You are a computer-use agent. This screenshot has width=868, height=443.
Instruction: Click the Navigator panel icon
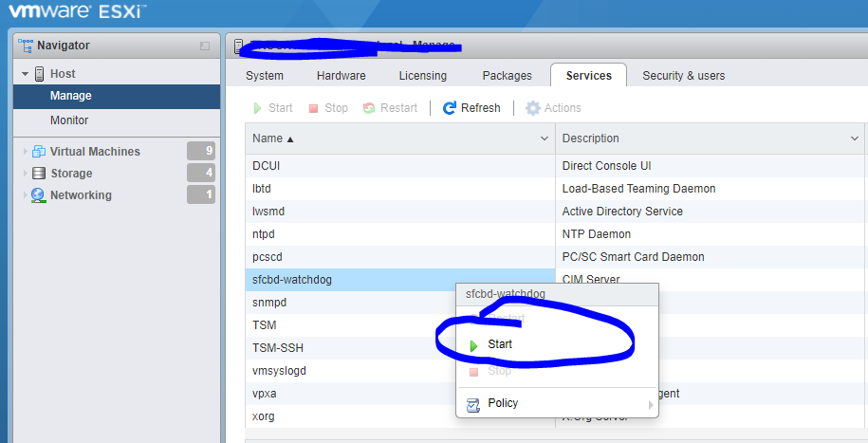[x=26, y=46]
